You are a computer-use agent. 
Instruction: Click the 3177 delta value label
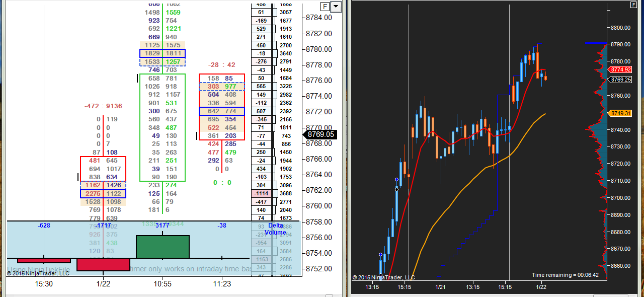coord(163,226)
